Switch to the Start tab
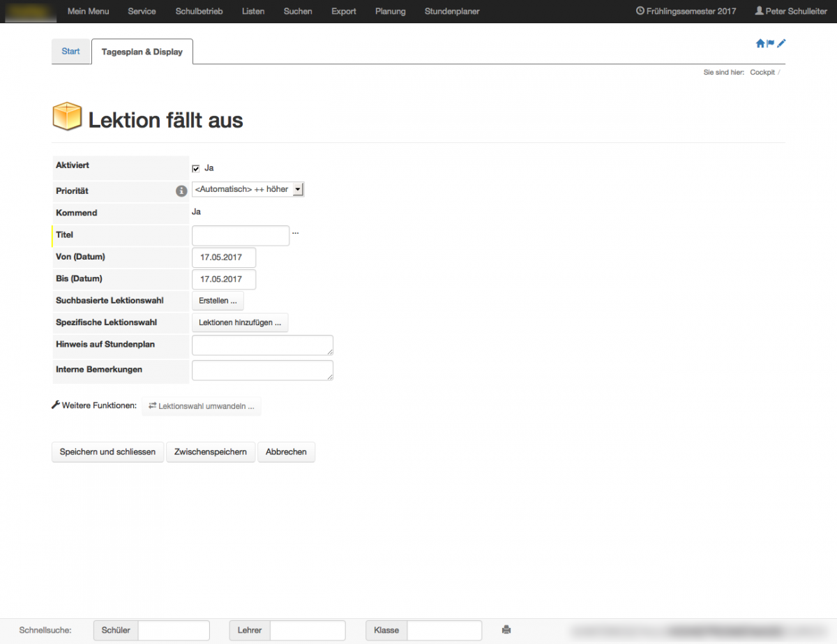Screen dimensions: 837x644 pyautogui.click(x=71, y=52)
